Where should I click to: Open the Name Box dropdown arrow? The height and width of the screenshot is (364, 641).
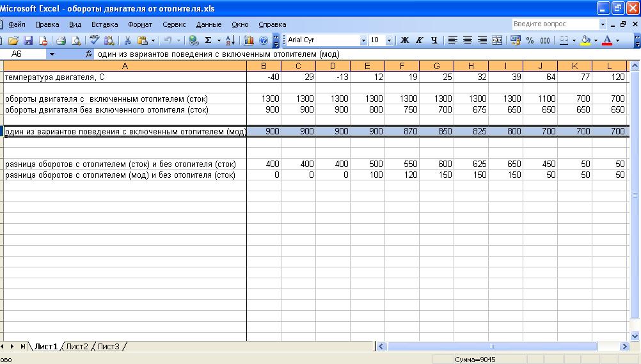[52, 54]
